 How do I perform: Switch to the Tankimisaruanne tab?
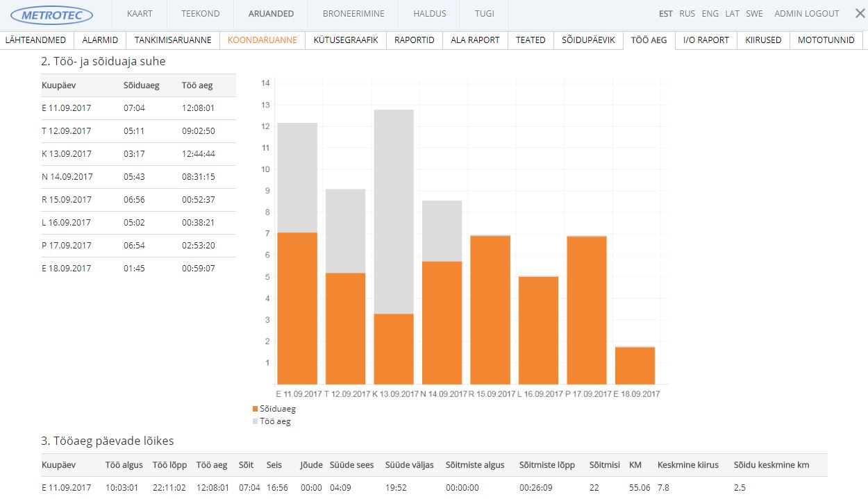pos(173,40)
